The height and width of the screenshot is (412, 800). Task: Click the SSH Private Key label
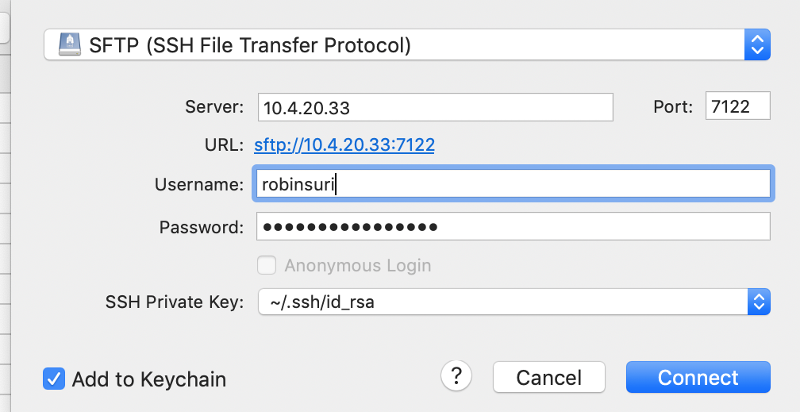coord(174,302)
